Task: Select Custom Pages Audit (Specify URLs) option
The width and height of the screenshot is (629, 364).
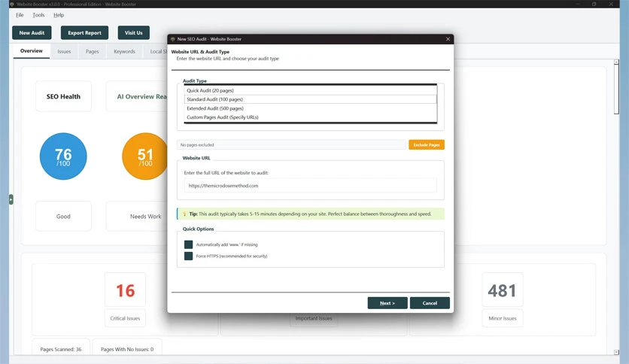Action: (x=310, y=117)
